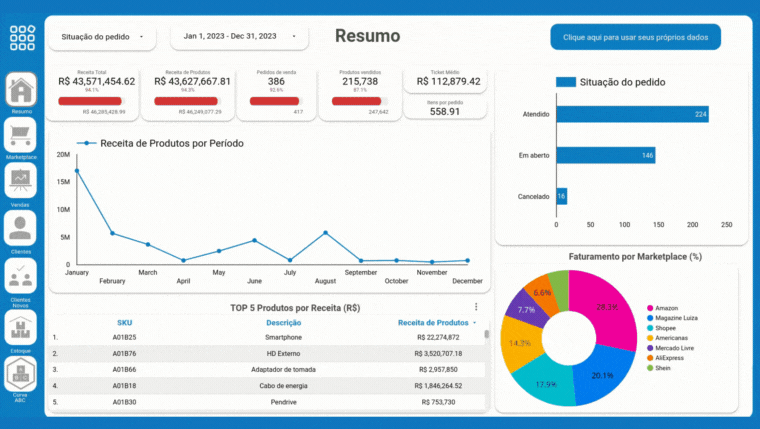Viewport: 760px width, 429px height.
Task: Open the Marketplace cart icon
Action: pos(21,136)
